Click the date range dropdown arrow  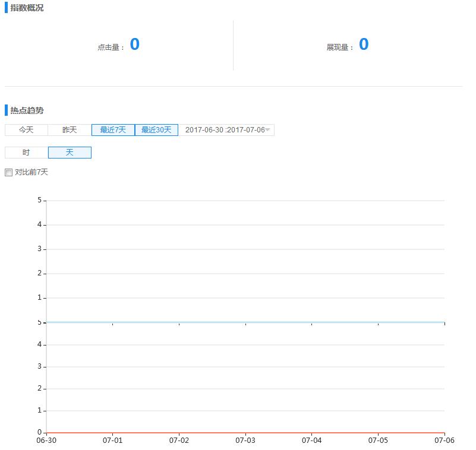tap(268, 130)
